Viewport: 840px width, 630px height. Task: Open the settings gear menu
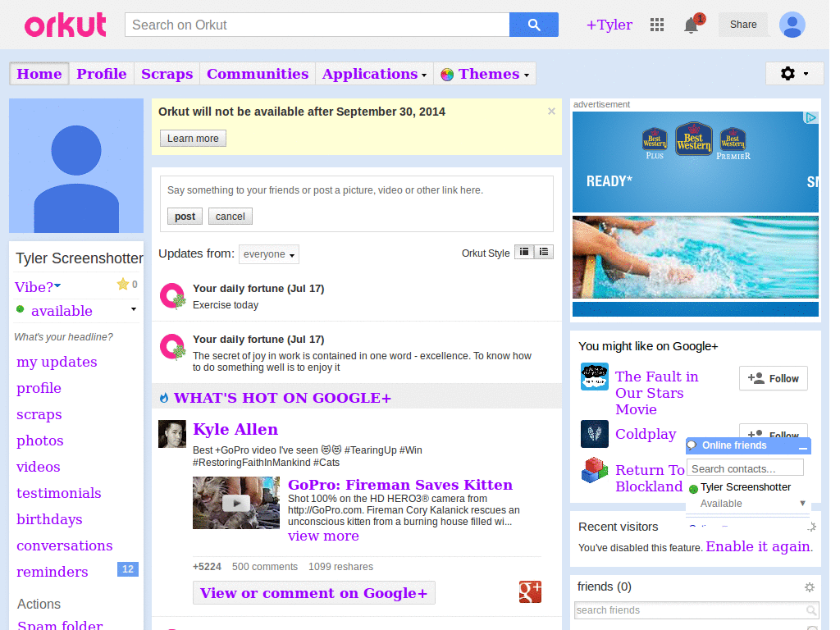pyautogui.click(x=794, y=73)
